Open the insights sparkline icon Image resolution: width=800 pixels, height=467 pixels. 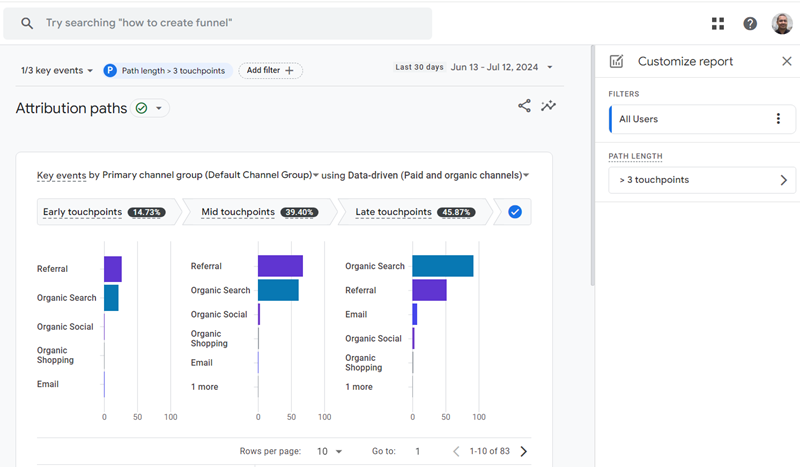pos(548,106)
